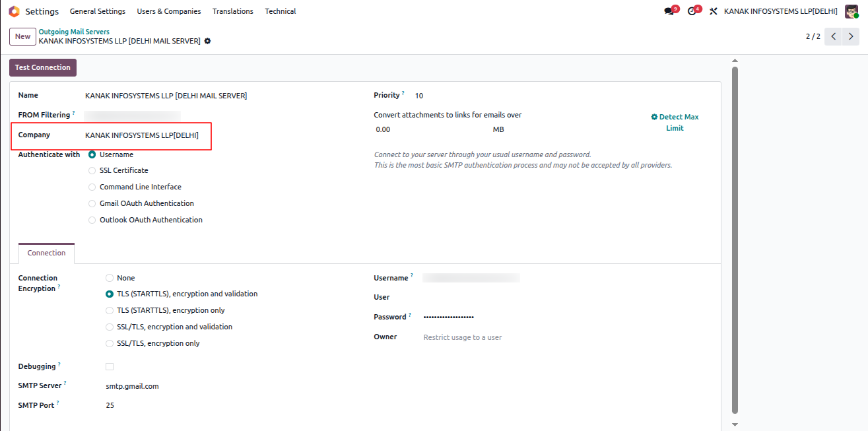Click the 2 / 2 pager counter
The height and width of the screenshot is (431, 868).
point(813,36)
